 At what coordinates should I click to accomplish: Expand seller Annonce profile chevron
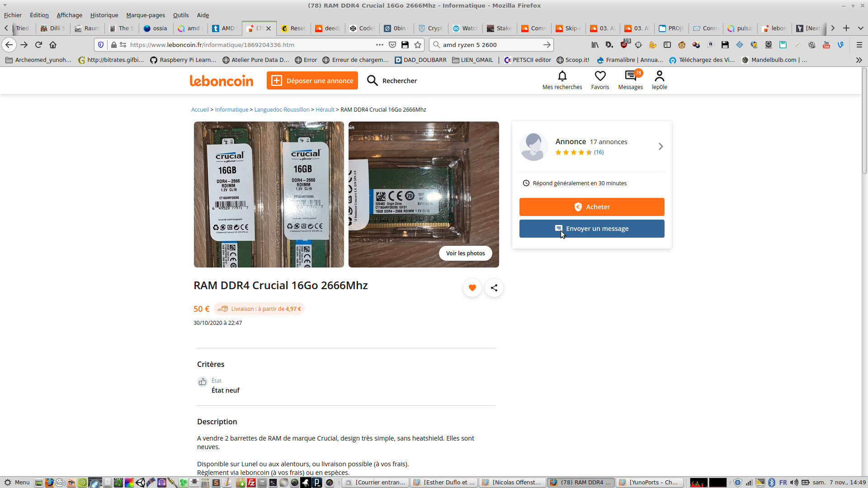(660, 146)
